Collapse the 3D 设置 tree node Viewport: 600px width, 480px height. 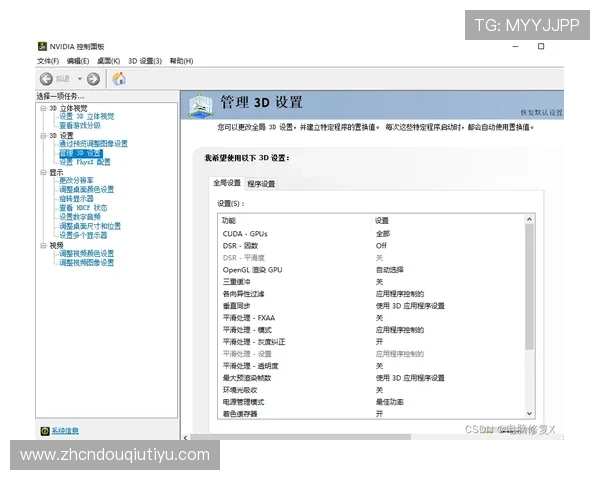point(43,136)
